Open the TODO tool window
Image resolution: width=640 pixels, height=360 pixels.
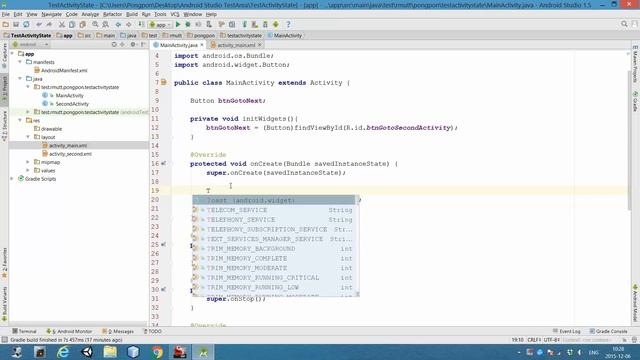click(153, 331)
